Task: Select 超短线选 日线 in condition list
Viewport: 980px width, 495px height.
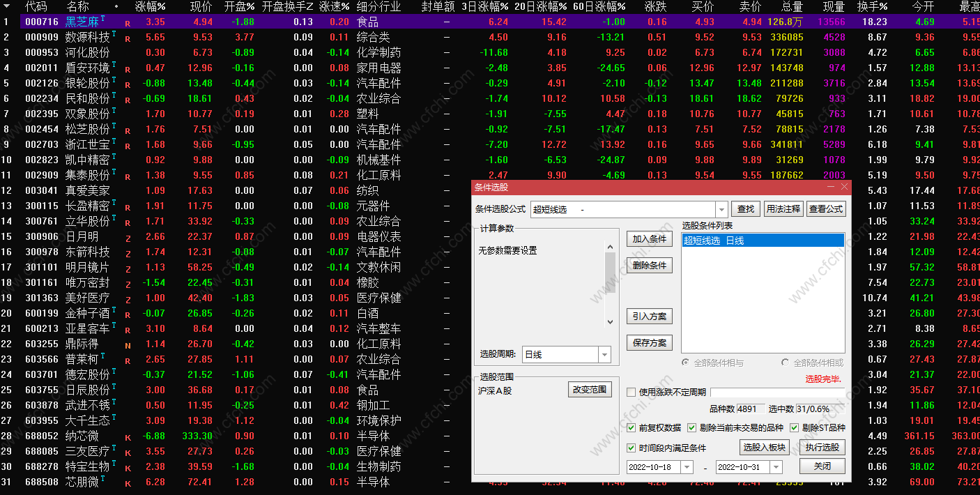Action: [763, 241]
